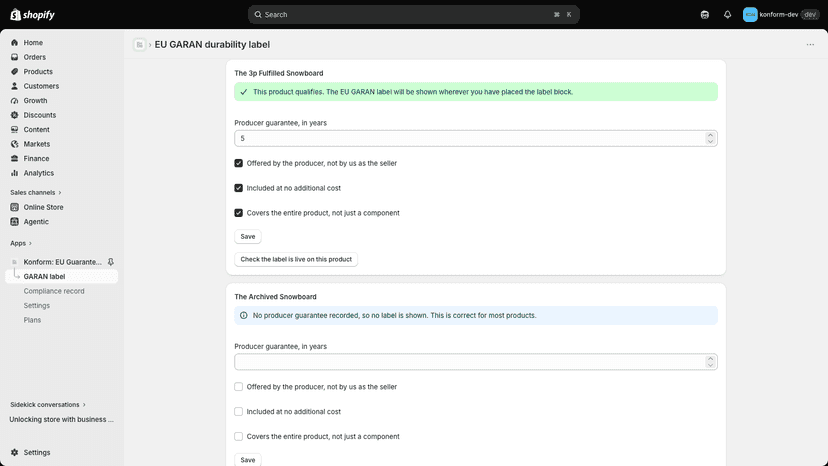Go to Konform: EU Guarantee app

pos(62,262)
